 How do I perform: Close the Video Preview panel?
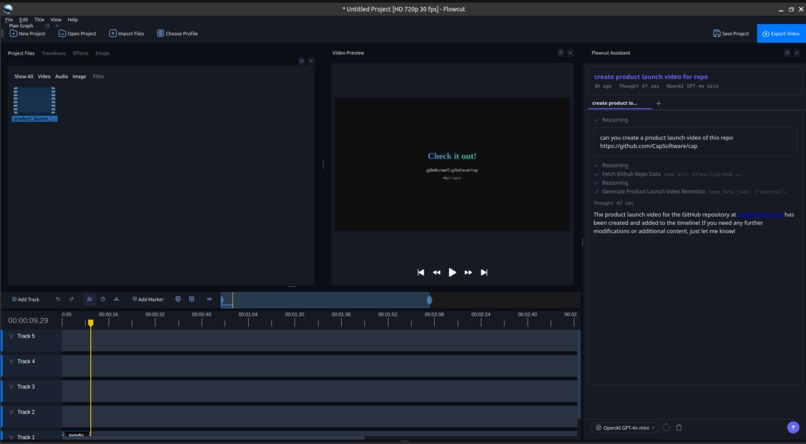coord(570,53)
